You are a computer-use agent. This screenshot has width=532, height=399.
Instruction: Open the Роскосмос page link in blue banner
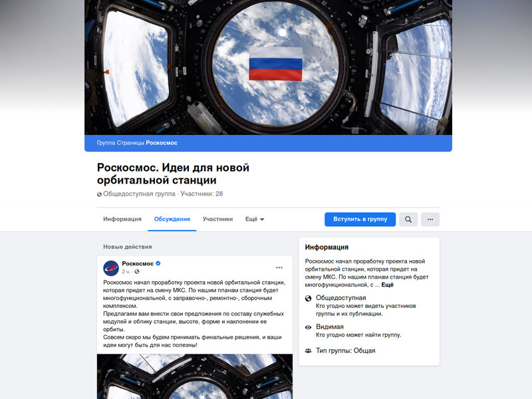click(x=162, y=143)
